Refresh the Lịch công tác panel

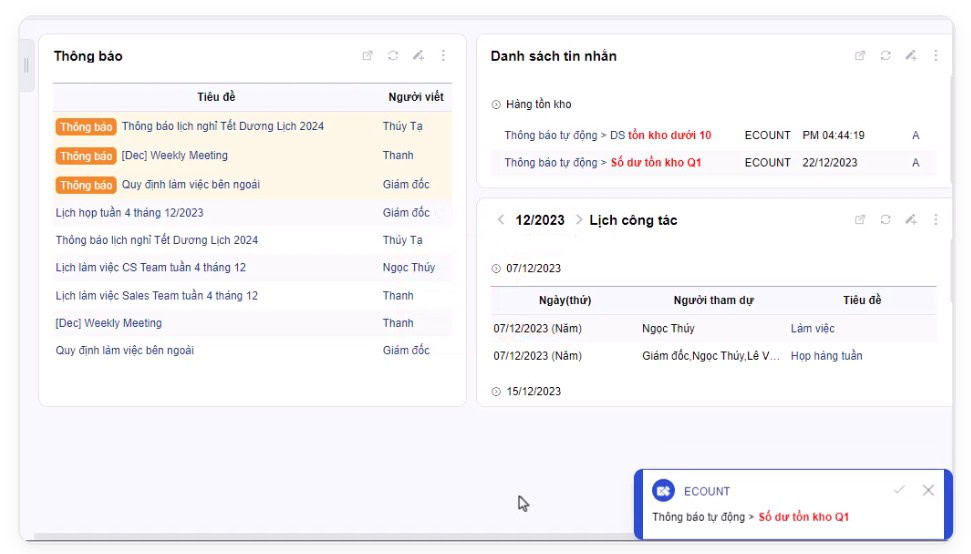coord(886,220)
